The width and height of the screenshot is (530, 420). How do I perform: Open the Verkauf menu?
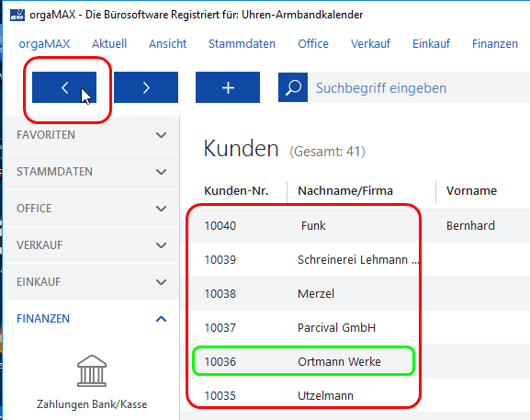tap(370, 43)
